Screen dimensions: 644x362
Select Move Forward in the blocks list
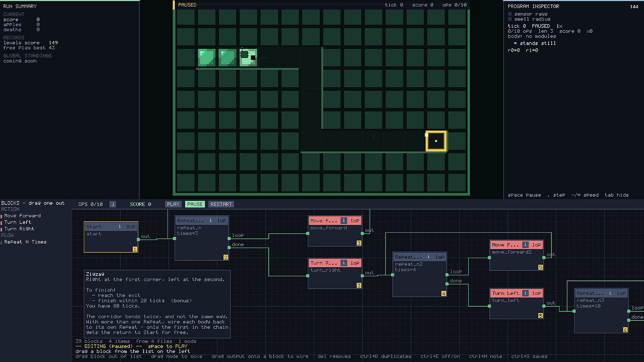22,216
